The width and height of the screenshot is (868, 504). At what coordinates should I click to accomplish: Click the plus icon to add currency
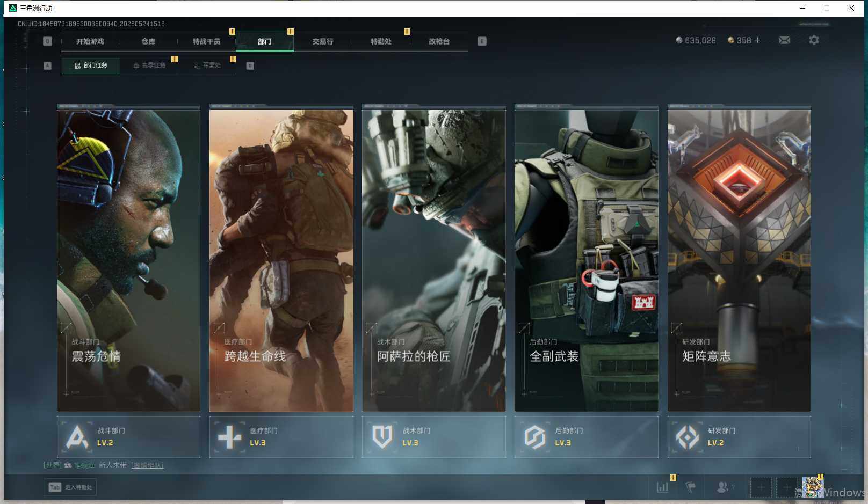pos(757,40)
